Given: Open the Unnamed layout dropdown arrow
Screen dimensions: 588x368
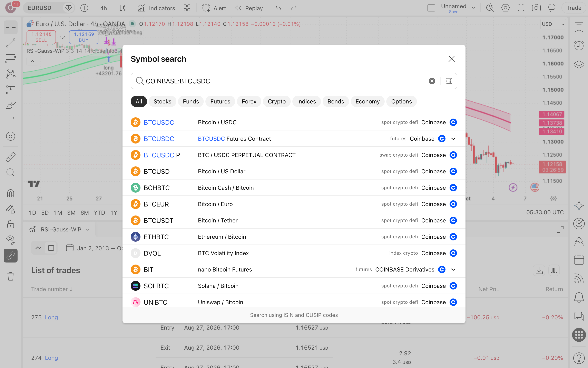Looking at the screenshot, I should coord(473,8).
